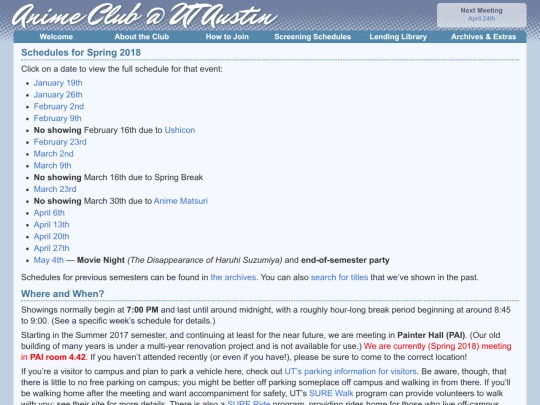This screenshot has height=405, width=540.
Task: Open the Lending Library menu item
Action: point(398,37)
